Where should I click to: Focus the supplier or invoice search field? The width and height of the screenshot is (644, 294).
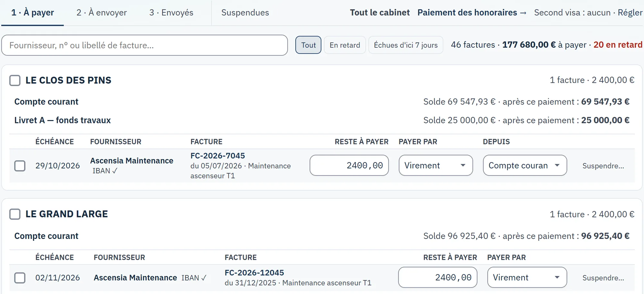[x=145, y=45]
